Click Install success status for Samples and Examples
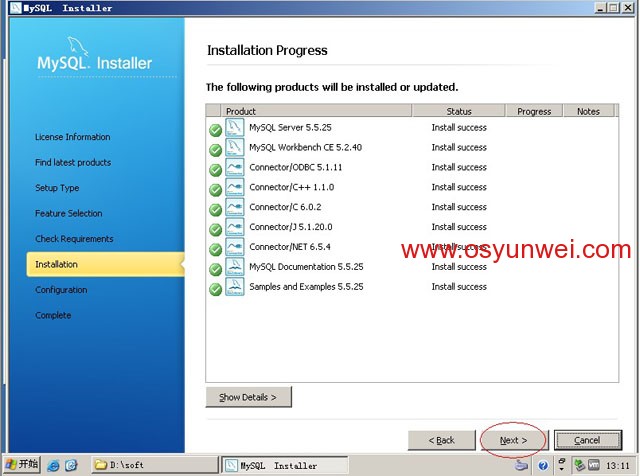The width and height of the screenshot is (640, 476). click(459, 287)
